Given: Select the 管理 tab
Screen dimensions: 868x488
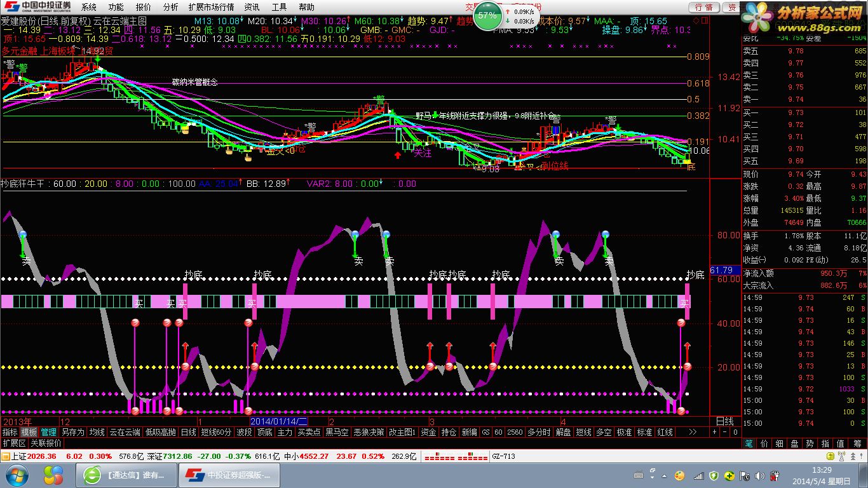Looking at the screenshot, I should click(x=49, y=432).
